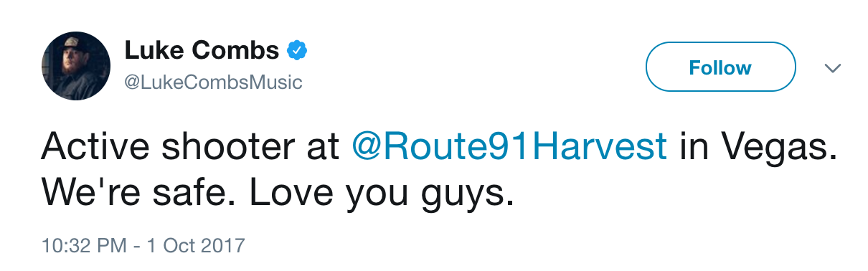Click the line 'We're safe. Love you guys.'

click(x=278, y=192)
